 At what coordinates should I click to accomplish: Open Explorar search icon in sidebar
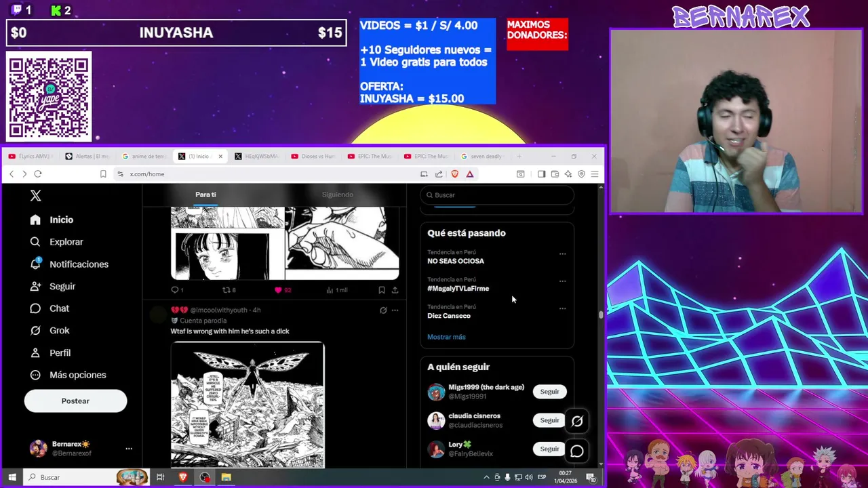[x=35, y=242]
